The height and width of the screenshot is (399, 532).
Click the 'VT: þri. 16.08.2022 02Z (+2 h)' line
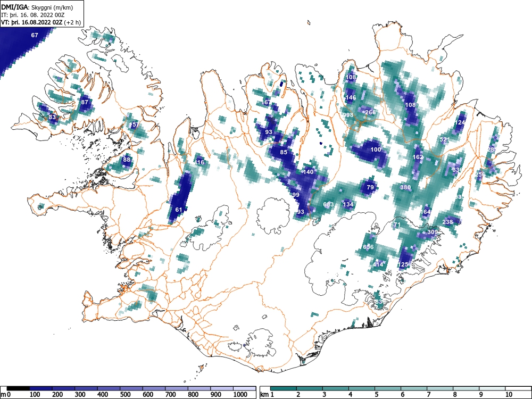(x=41, y=22)
